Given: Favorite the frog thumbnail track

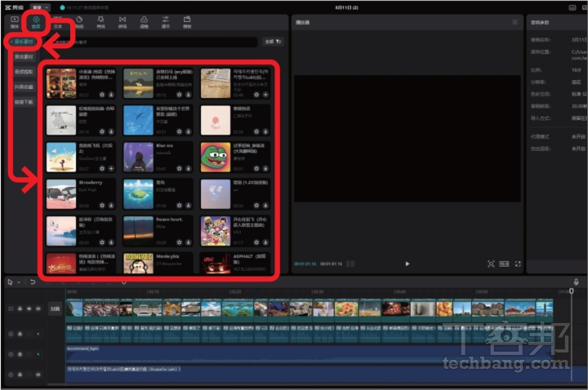Looking at the screenshot, I should (x=256, y=169).
